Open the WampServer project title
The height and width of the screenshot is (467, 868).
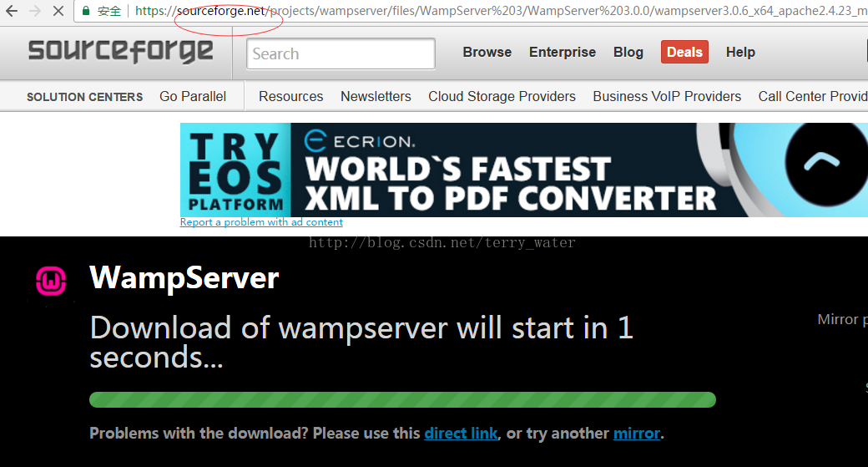(x=184, y=277)
